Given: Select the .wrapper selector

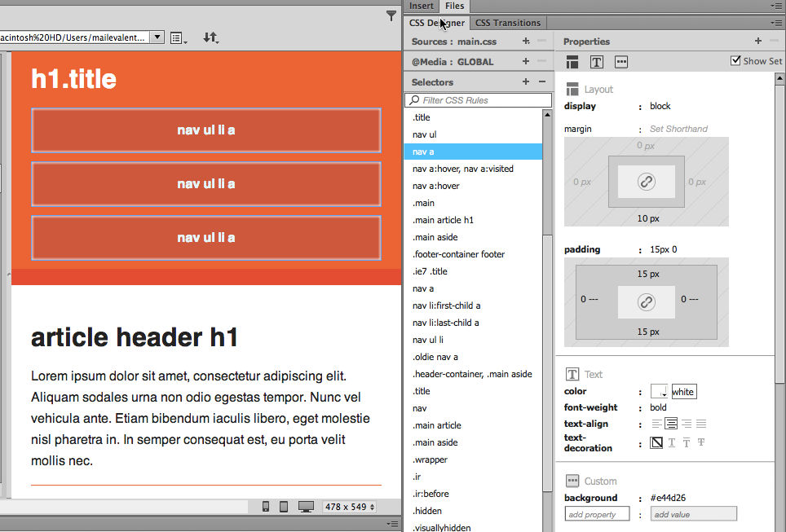Looking at the screenshot, I should pos(473,459).
